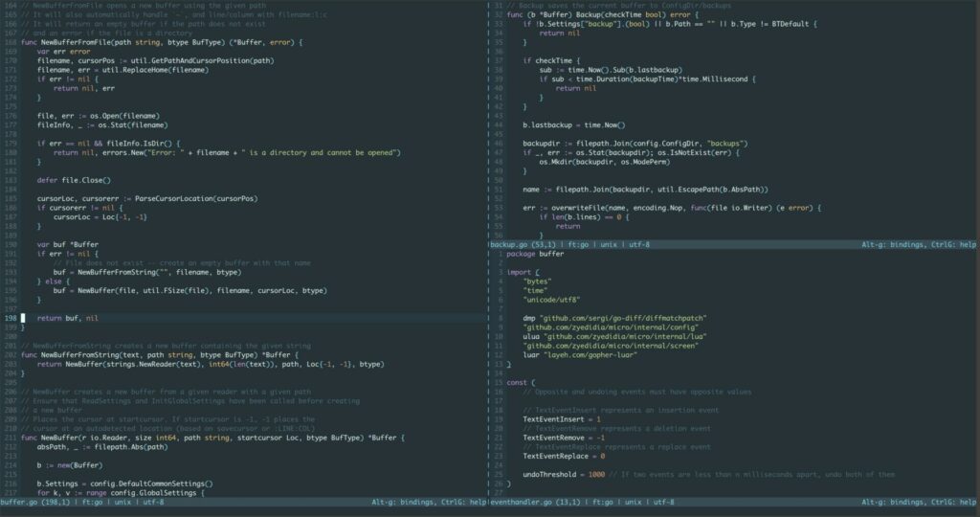Click 'utf-8' in eventhandler.go status line

pyautogui.click(x=664, y=502)
